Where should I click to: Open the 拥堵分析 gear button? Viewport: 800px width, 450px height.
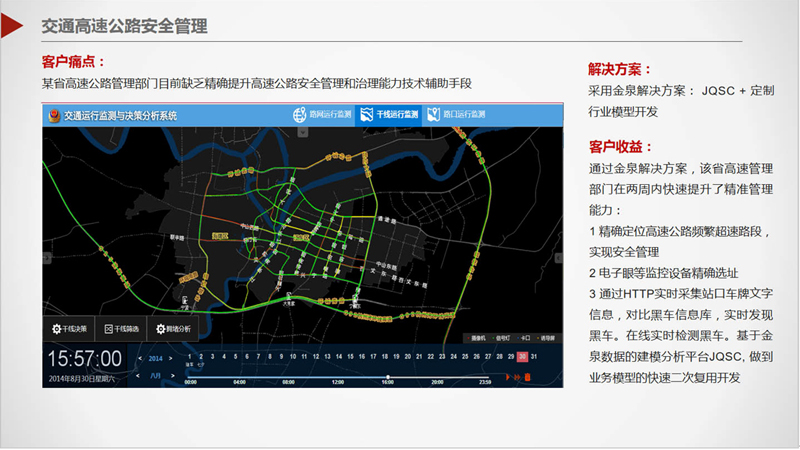pos(172,328)
